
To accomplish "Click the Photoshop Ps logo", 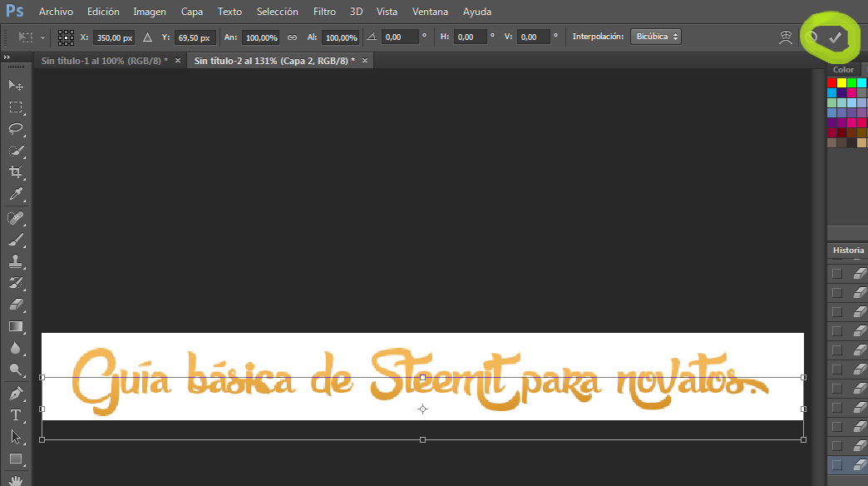I will [x=15, y=11].
